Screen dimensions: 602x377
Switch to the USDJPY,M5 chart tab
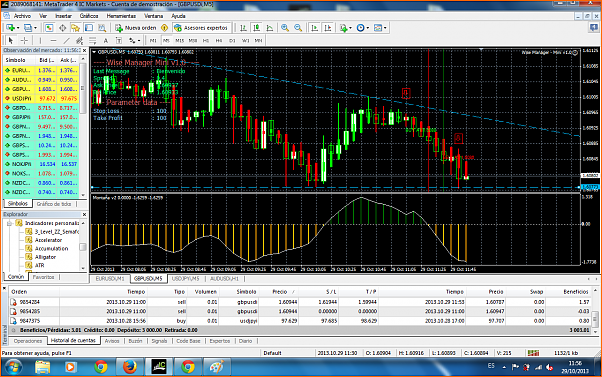[185, 279]
